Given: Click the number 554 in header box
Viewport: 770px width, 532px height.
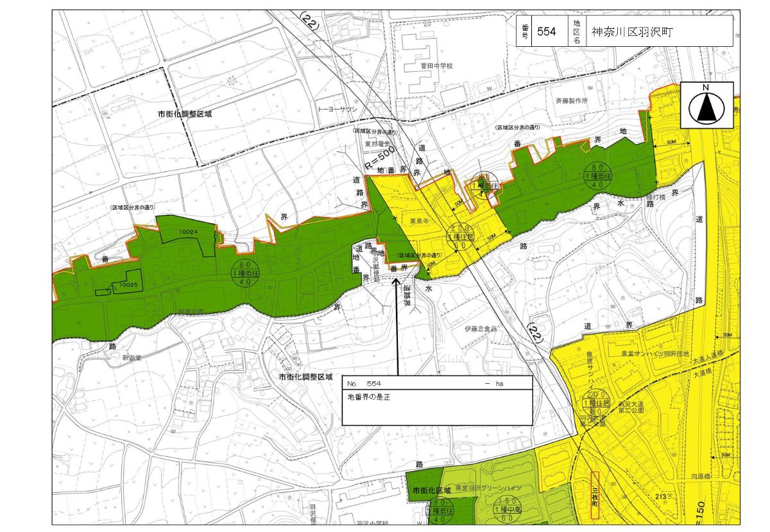Looking at the screenshot, I should [546, 31].
